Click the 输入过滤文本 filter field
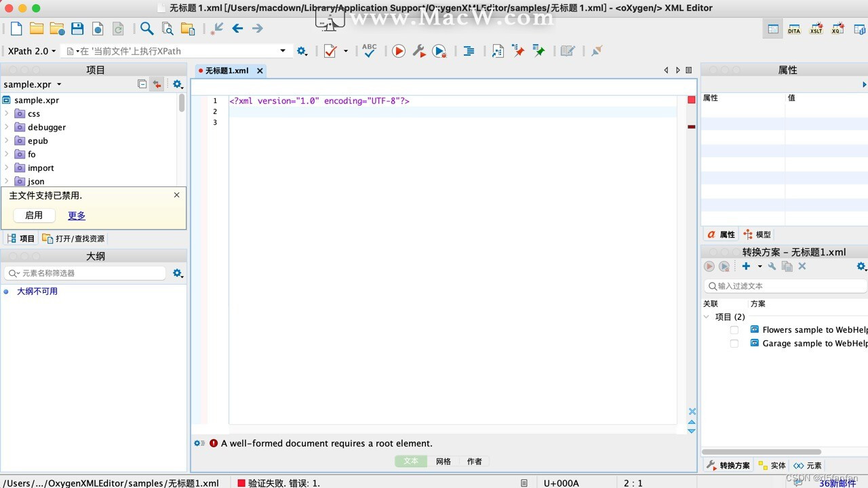This screenshot has height=488, width=868. pyautogui.click(x=785, y=285)
